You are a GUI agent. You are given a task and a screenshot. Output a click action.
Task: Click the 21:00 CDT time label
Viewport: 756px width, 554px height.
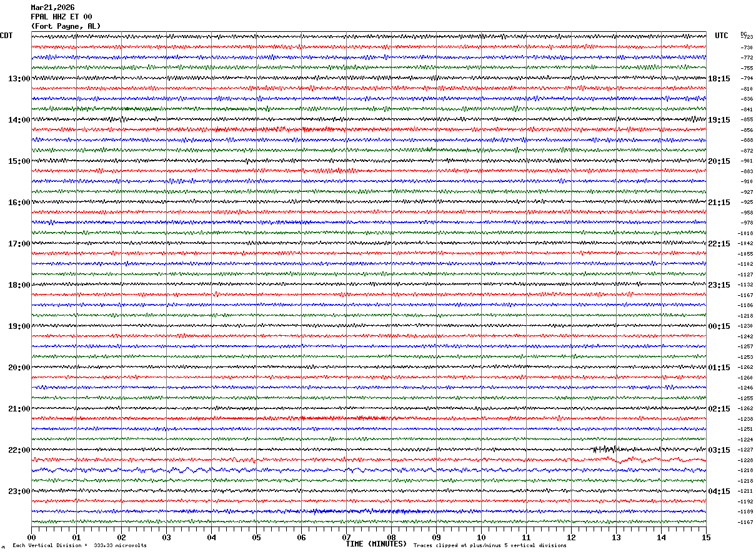[19, 409]
